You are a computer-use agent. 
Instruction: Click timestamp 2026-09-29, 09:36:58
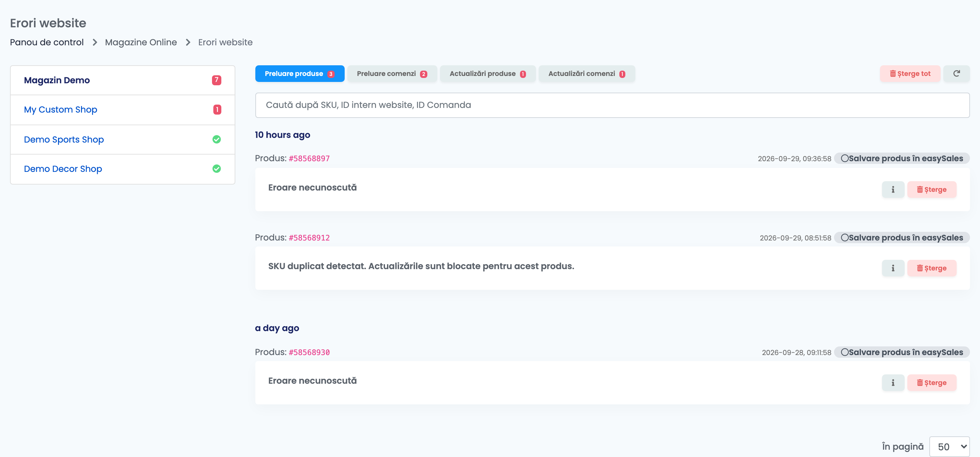pyautogui.click(x=794, y=159)
